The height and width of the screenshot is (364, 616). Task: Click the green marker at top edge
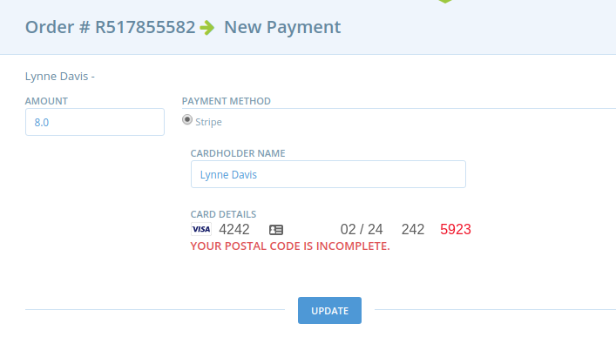point(445,1)
